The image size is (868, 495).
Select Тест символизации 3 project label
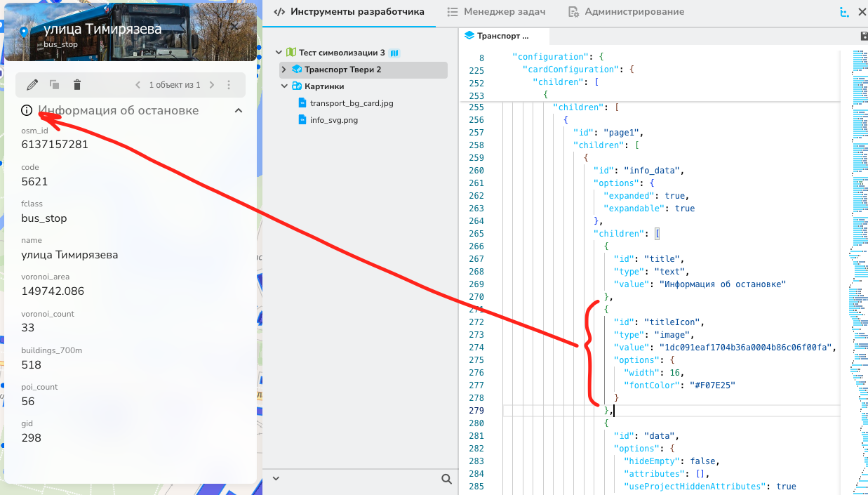(342, 53)
